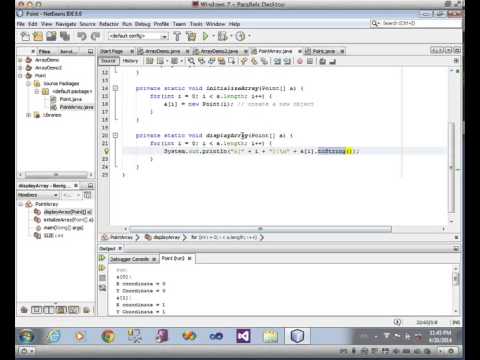Open the Window menu
Viewport: 480px width, 360px height.
215,24
